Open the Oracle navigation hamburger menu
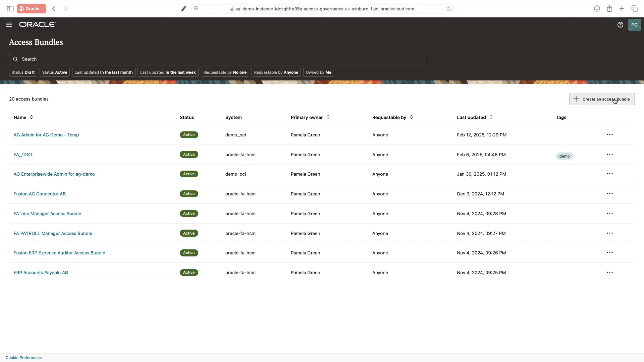Screen dimensions: 644x362 9,24
